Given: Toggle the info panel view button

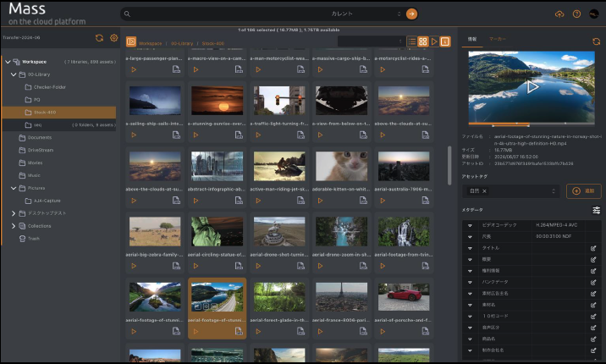Looking at the screenshot, I should pos(445,41).
